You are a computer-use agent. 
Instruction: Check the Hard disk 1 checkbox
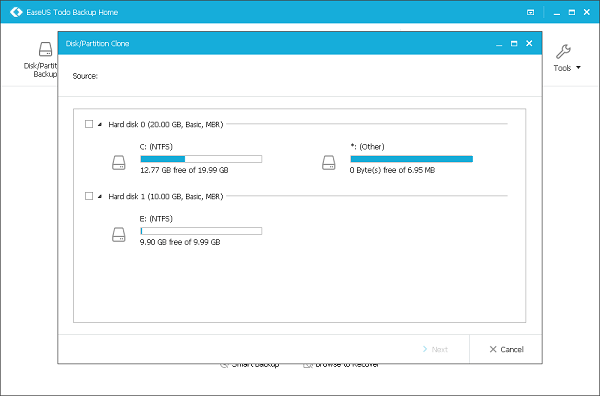point(89,196)
